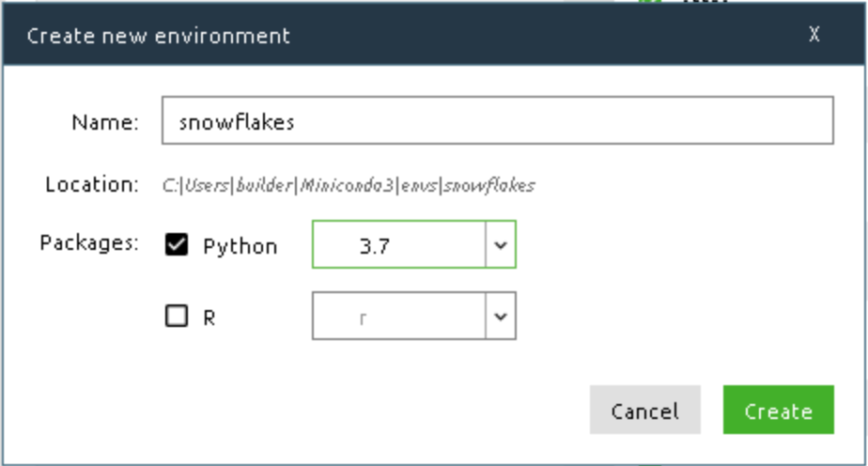Enable the R package checkbox
This screenshot has height=466, width=868.
pos(177,317)
